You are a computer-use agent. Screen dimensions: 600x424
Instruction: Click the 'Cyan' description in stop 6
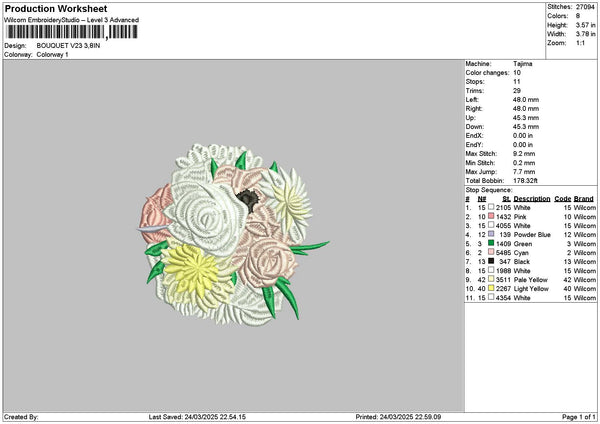[x=521, y=253]
